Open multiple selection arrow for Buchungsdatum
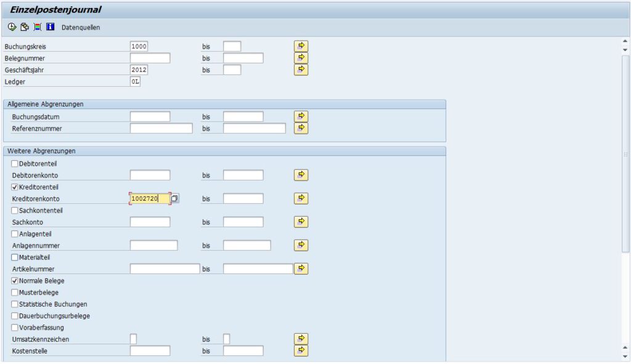 [x=301, y=116]
